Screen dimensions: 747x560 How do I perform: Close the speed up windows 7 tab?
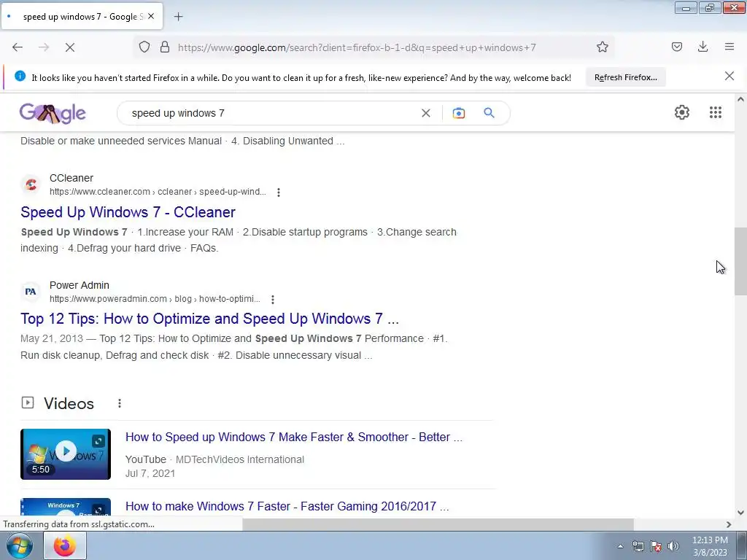tap(151, 16)
